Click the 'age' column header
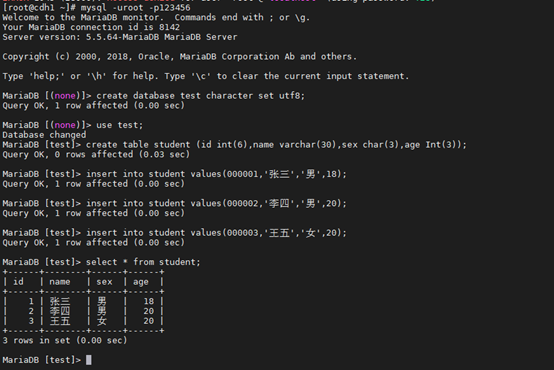 coord(141,282)
